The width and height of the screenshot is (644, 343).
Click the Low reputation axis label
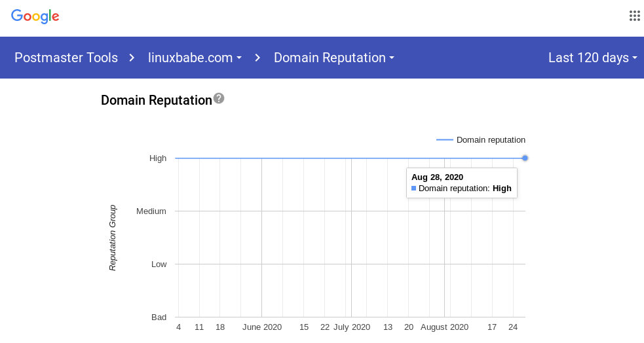click(159, 264)
